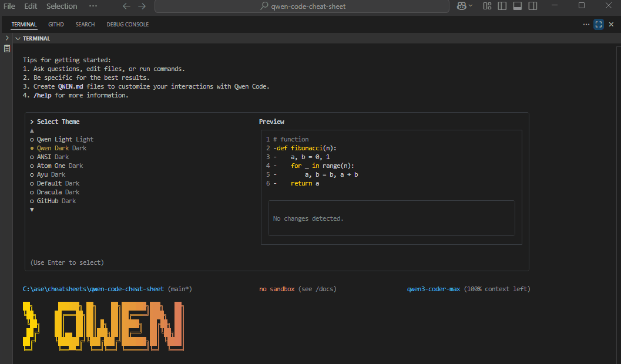Select the Ayu Dark theme

pyautogui.click(x=48, y=174)
